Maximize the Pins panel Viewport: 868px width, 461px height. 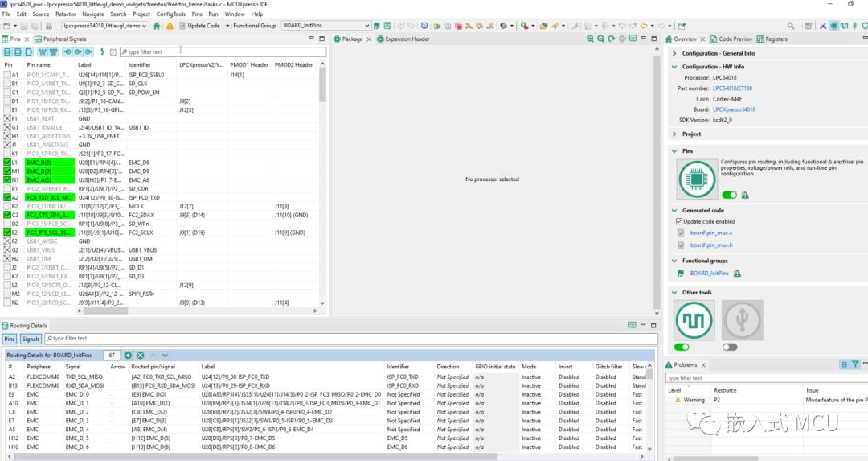321,39
